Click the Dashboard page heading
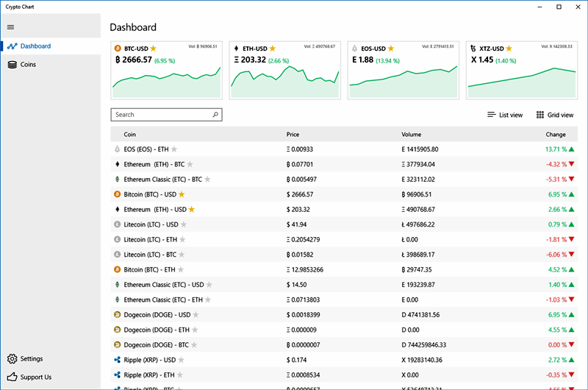The width and height of the screenshot is (588, 390). point(133,27)
